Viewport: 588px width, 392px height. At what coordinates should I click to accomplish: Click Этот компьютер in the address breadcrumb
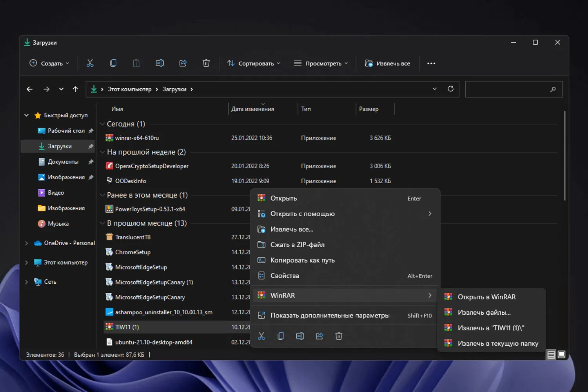[x=129, y=89]
